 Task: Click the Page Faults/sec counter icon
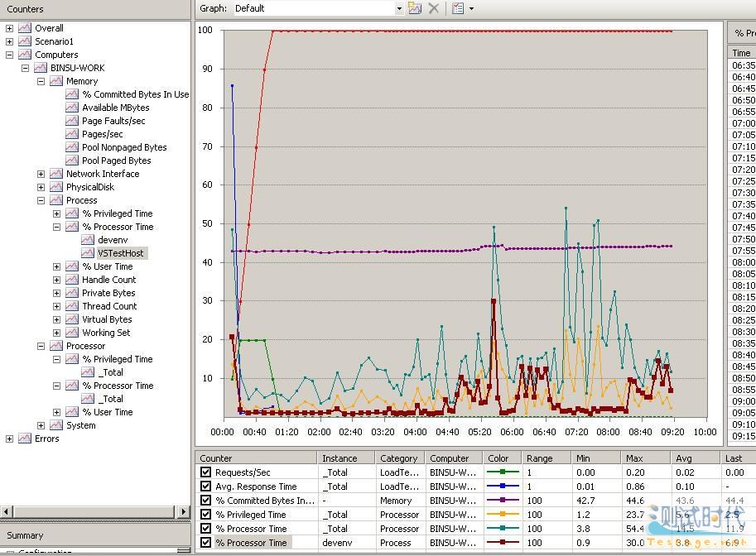tap(72, 121)
